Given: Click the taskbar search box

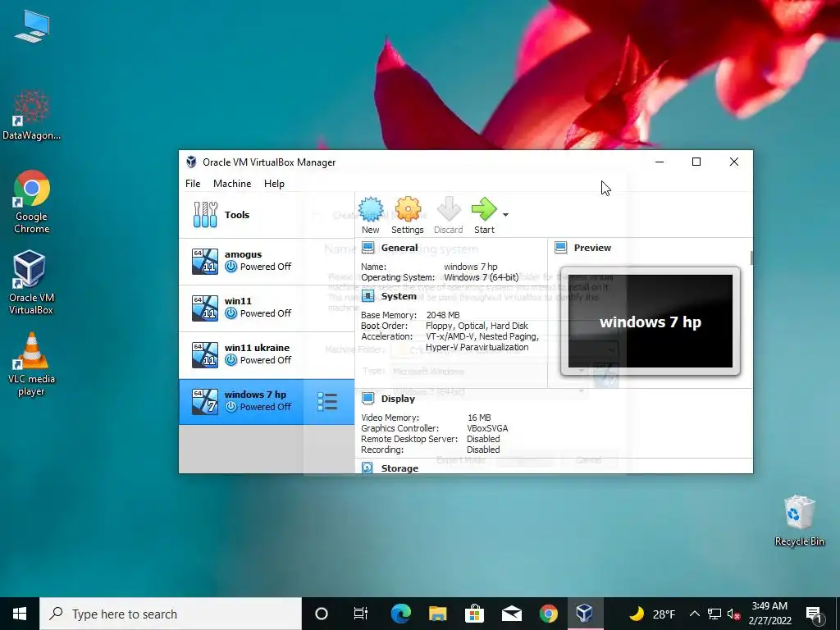Looking at the screenshot, I should 171,614.
